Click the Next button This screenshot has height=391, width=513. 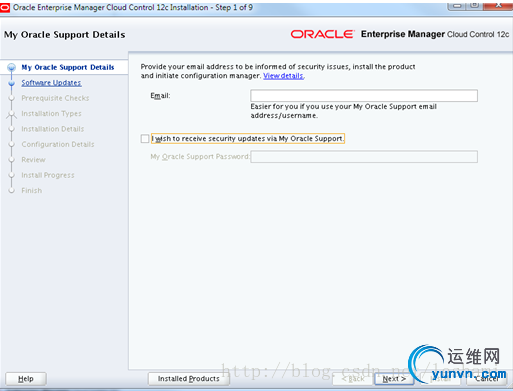click(394, 379)
